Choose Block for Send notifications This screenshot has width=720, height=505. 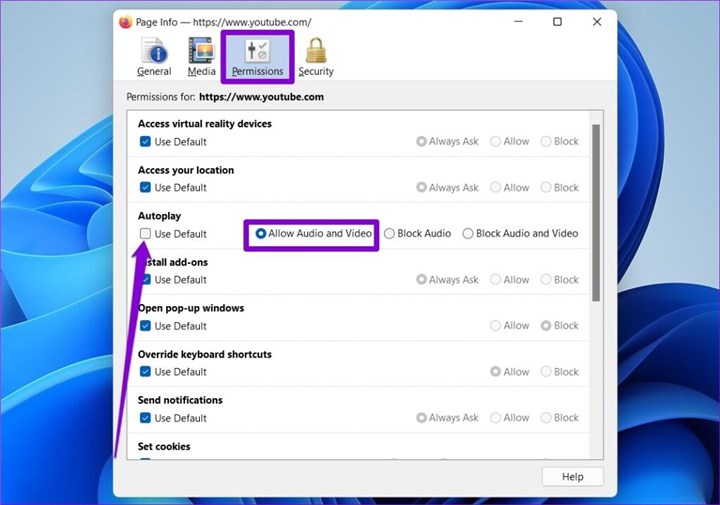click(546, 418)
